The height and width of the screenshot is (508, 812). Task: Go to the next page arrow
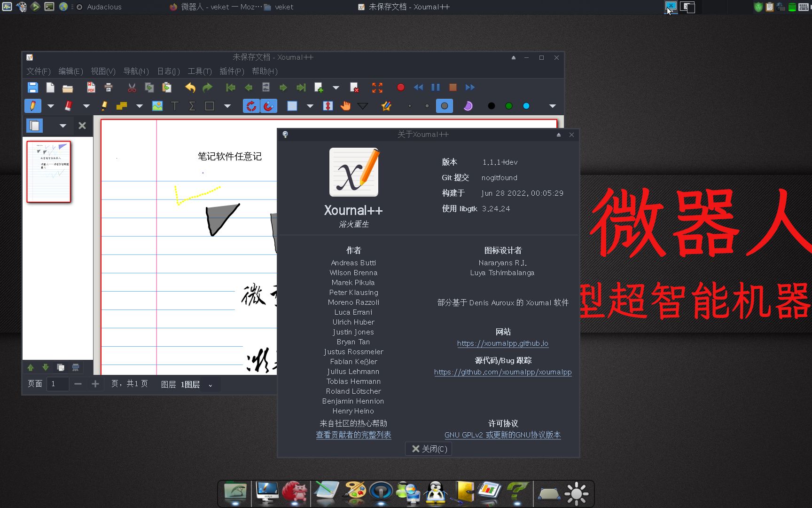pyautogui.click(x=283, y=87)
